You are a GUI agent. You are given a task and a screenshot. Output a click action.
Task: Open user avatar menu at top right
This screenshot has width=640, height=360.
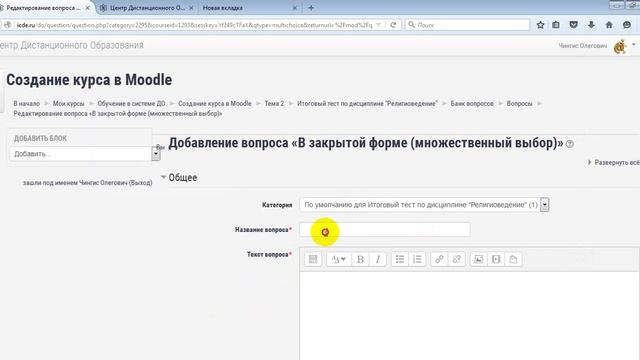click(x=620, y=47)
